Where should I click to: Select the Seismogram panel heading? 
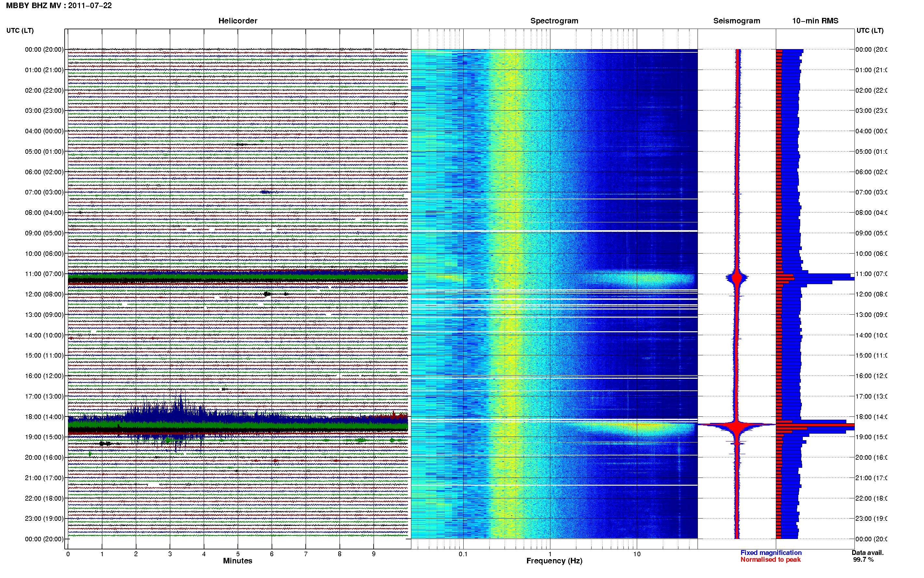737,21
